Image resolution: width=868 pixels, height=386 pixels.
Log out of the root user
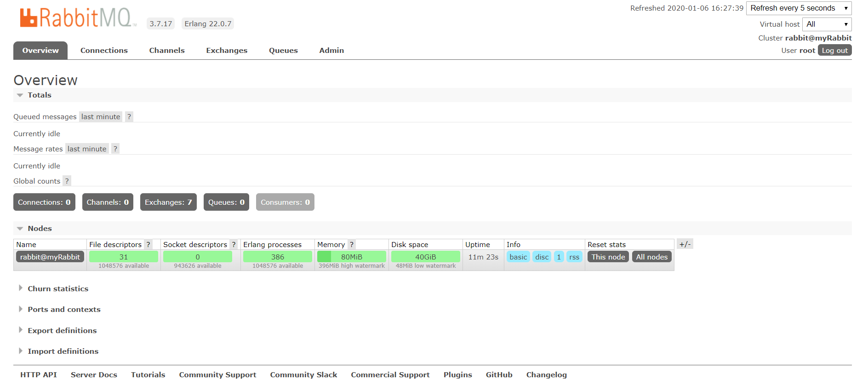tap(834, 51)
